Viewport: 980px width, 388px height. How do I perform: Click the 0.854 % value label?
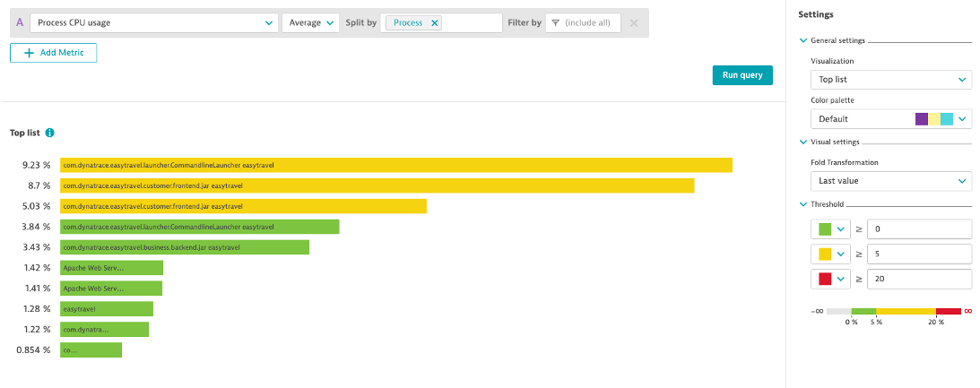coord(34,349)
